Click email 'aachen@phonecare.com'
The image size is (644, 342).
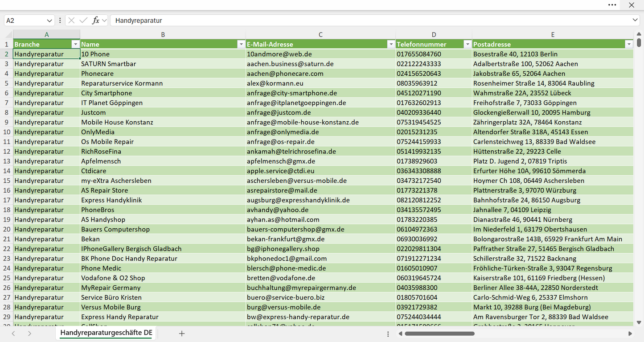coord(285,74)
